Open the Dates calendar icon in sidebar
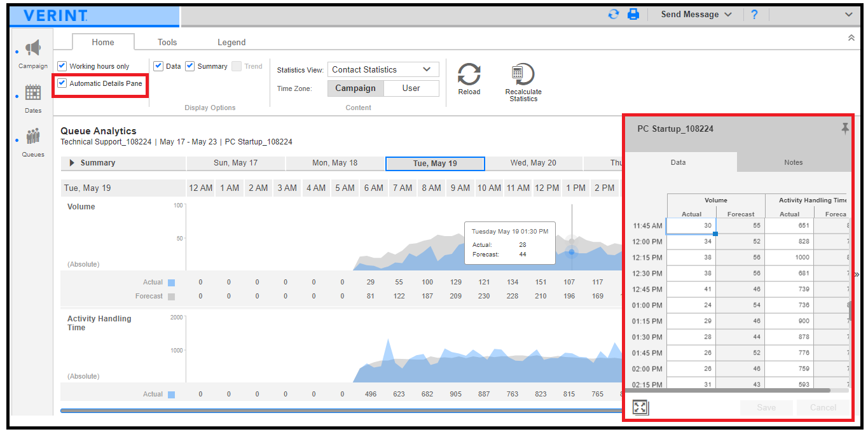The height and width of the screenshot is (434, 868). [33, 93]
